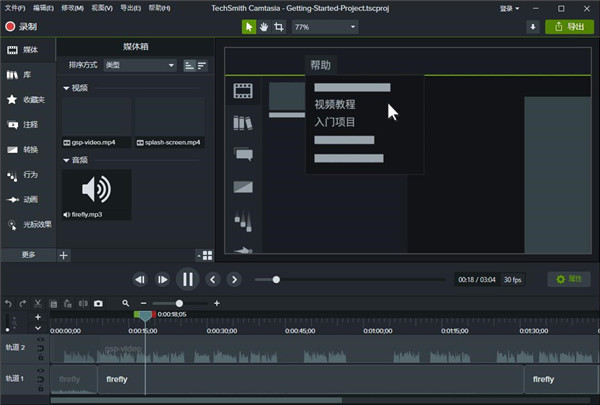
Task: Open the 帮助(H) menu
Action: pyautogui.click(x=159, y=7)
